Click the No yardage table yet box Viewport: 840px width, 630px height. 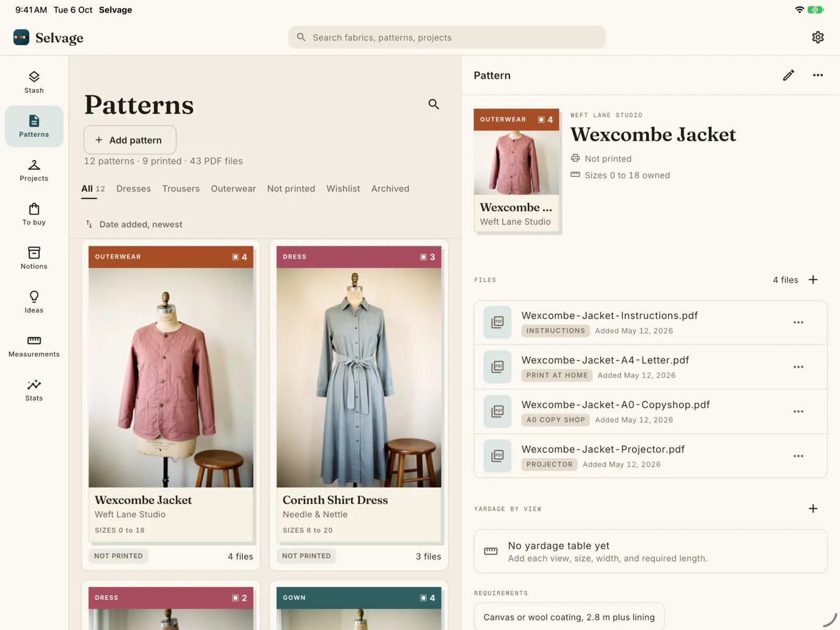click(x=650, y=551)
